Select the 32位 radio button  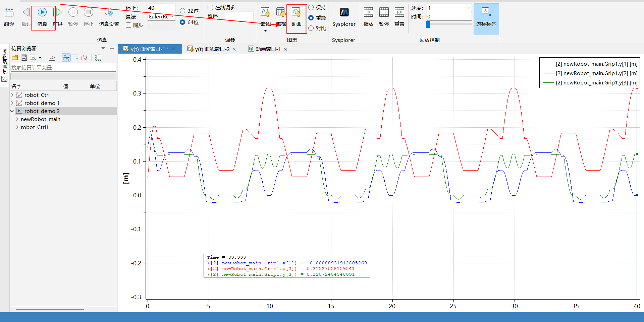(182, 11)
